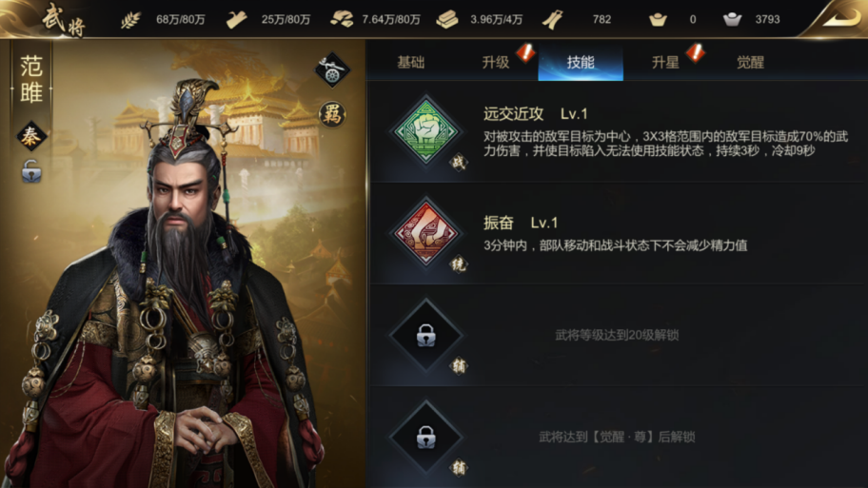This screenshot has width=868, height=488.
Task: Tap the wood log resource icon
Action: click(x=236, y=20)
